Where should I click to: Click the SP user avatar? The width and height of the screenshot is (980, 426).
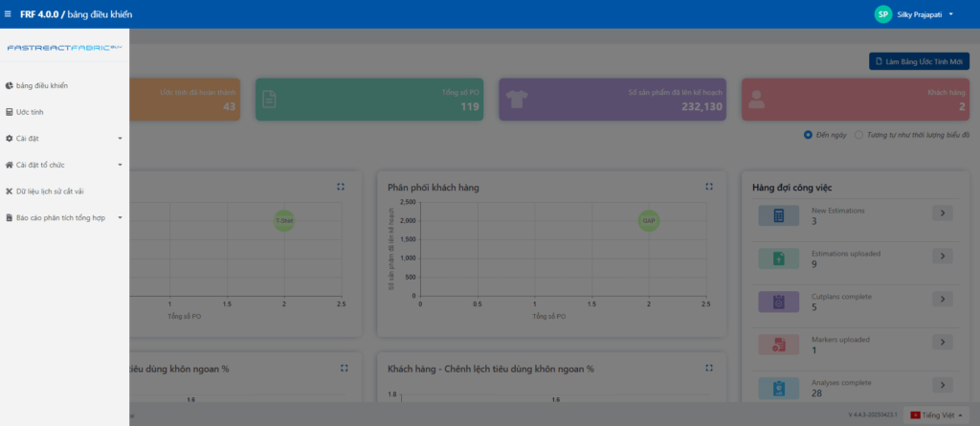click(881, 14)
